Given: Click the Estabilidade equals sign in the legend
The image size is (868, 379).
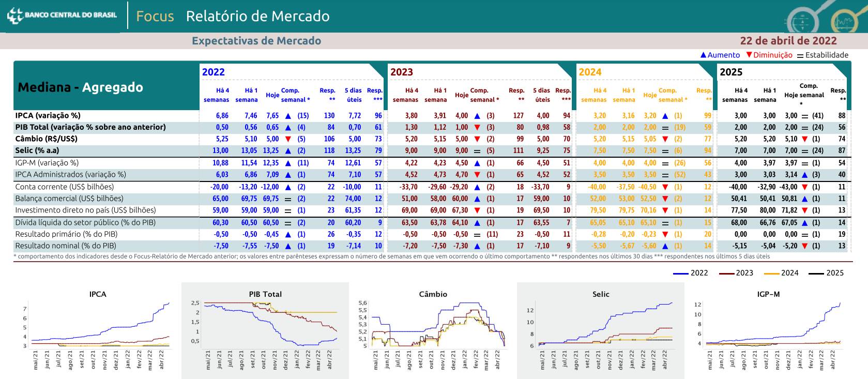Looking at the screenshot, I should tap(800, 55).
